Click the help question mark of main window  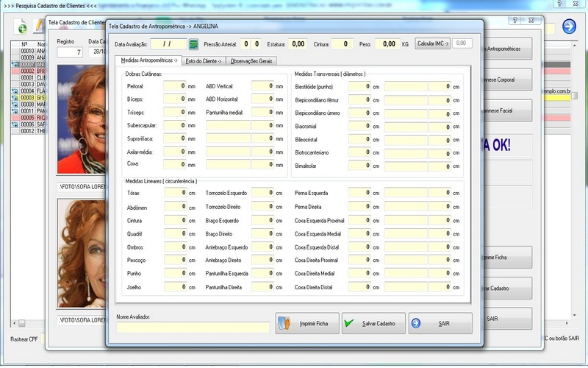click(559, 4)
